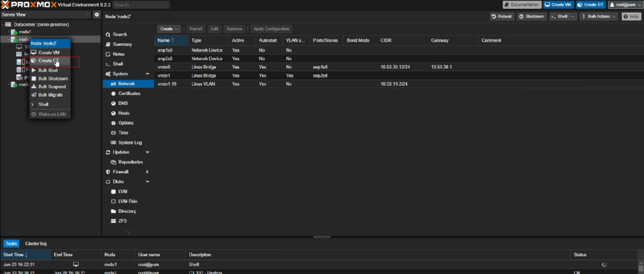Open the node Summary page
644x274 pixels.
[x=122, y=45]
